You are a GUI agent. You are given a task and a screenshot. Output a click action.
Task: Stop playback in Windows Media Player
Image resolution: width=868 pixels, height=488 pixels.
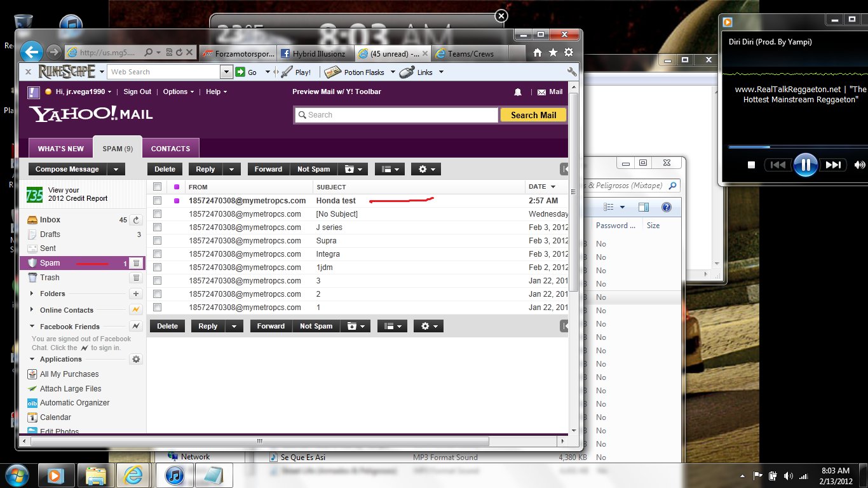[751, 165]
